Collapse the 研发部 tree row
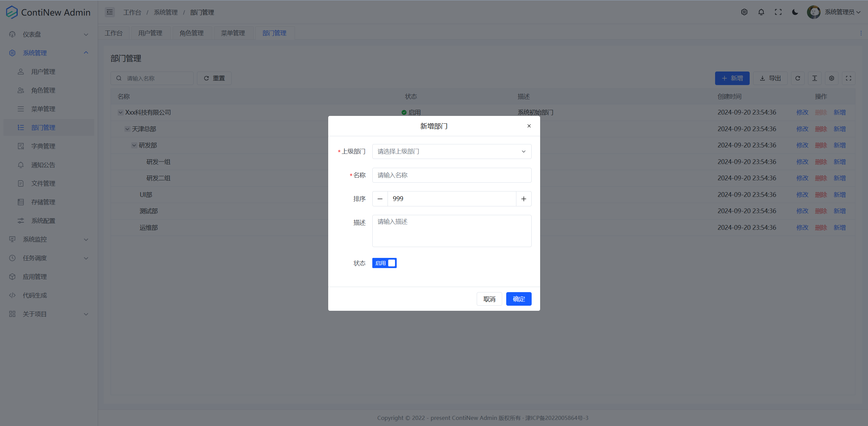This screenshot has width=868, height=426. point(134,145)
